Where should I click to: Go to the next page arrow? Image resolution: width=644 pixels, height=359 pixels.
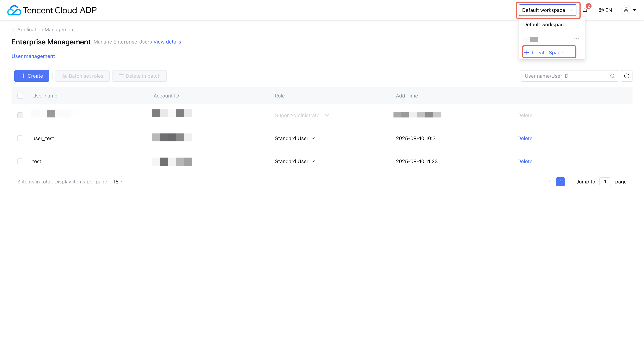570,182
